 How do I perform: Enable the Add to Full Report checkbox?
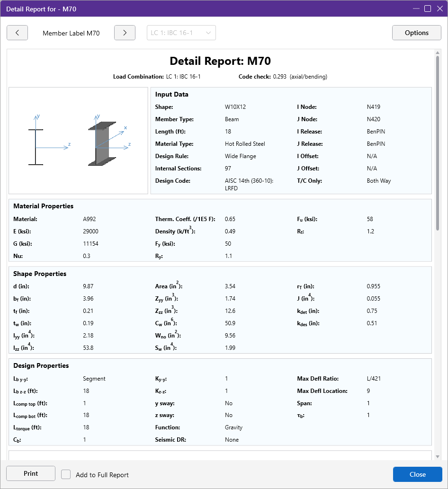pyautogui.click(x=66, y=474)
